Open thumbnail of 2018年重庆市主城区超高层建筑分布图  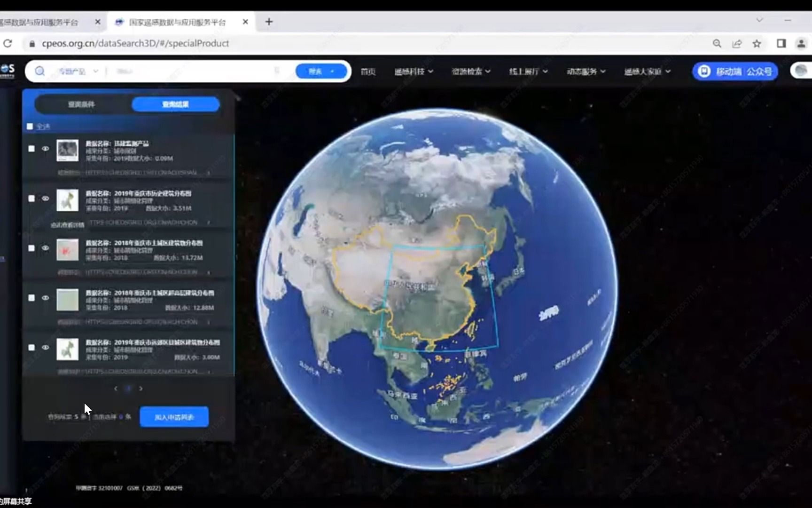(68, 300)
